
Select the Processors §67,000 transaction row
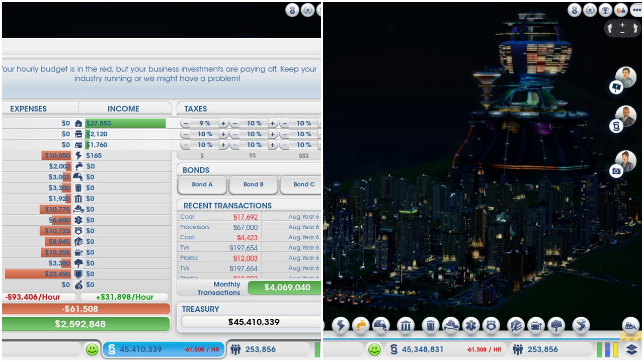point(250,227)
